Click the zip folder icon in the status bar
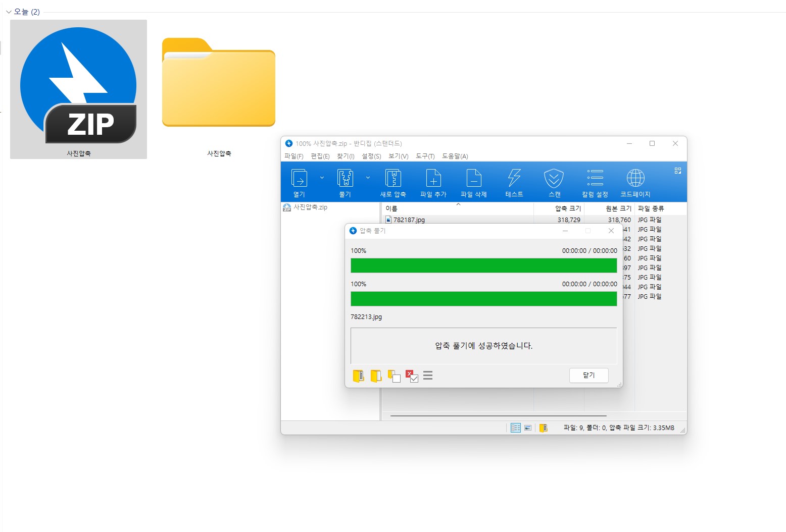Screen dimensions: 786x532 (x=544, y=428)
